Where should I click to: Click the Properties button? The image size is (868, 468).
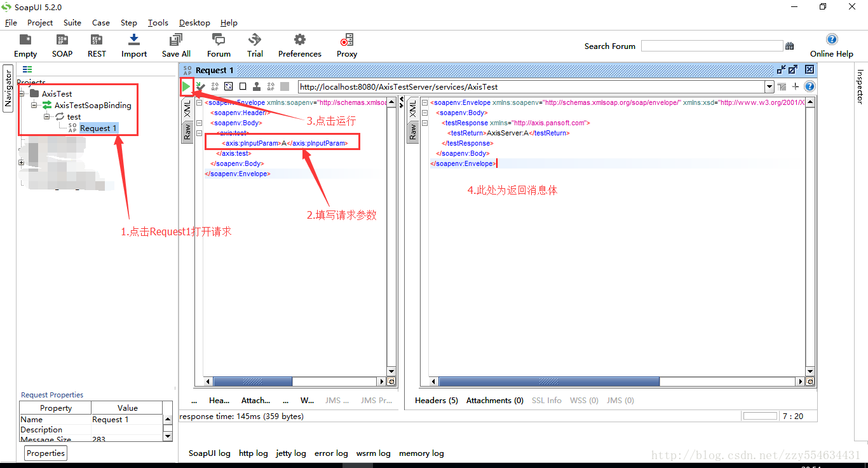pos(46,453)
